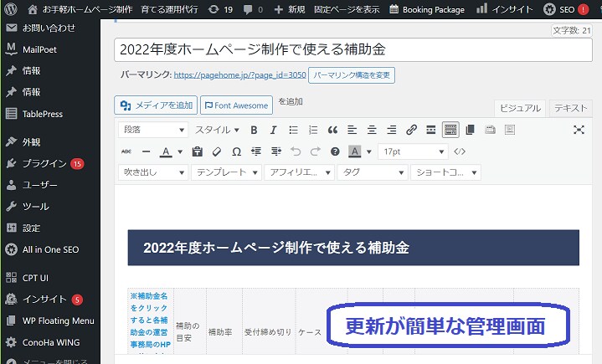Viewport: 602px width, 364px height.
Task: Switch to the テキスト editor tab
Action: click(570, 109)
